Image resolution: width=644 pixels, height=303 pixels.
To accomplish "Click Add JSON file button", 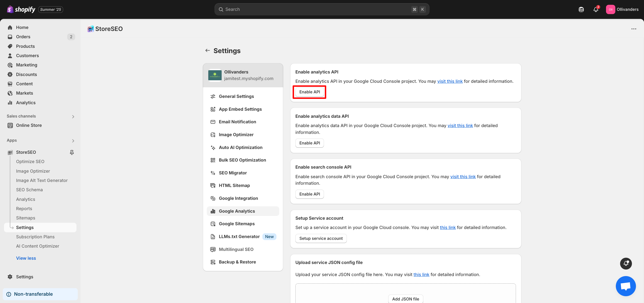I will 406,299.
